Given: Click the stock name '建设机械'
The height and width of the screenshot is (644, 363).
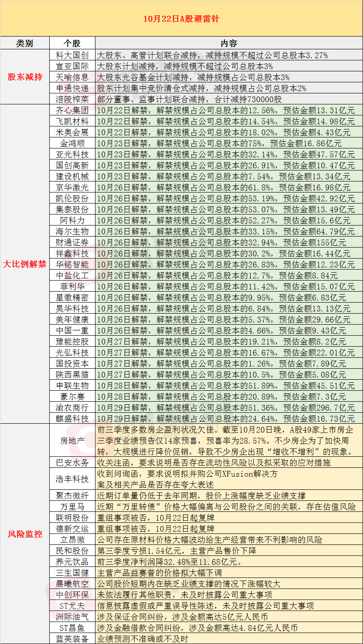Looking at the screenshot, I should pos(72,176).
